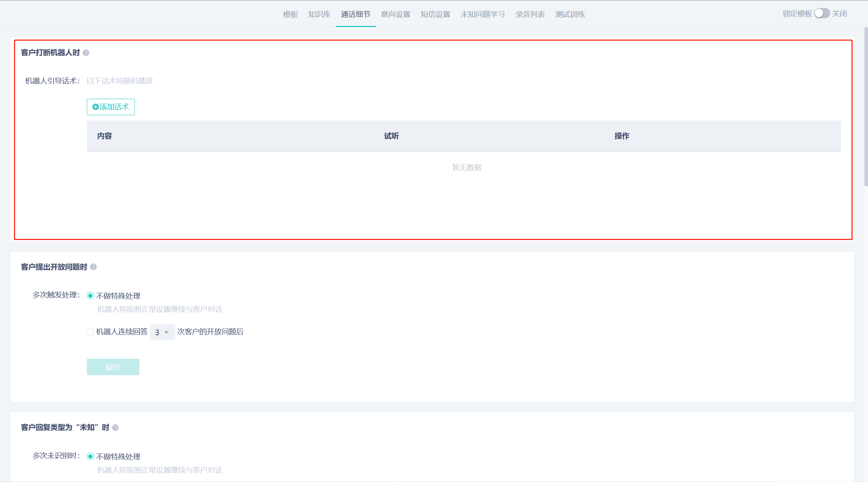This screenshot has width=868, height=482.
Task: Click help icon beside 客户提出开放问题时
Action: [93, 267]
